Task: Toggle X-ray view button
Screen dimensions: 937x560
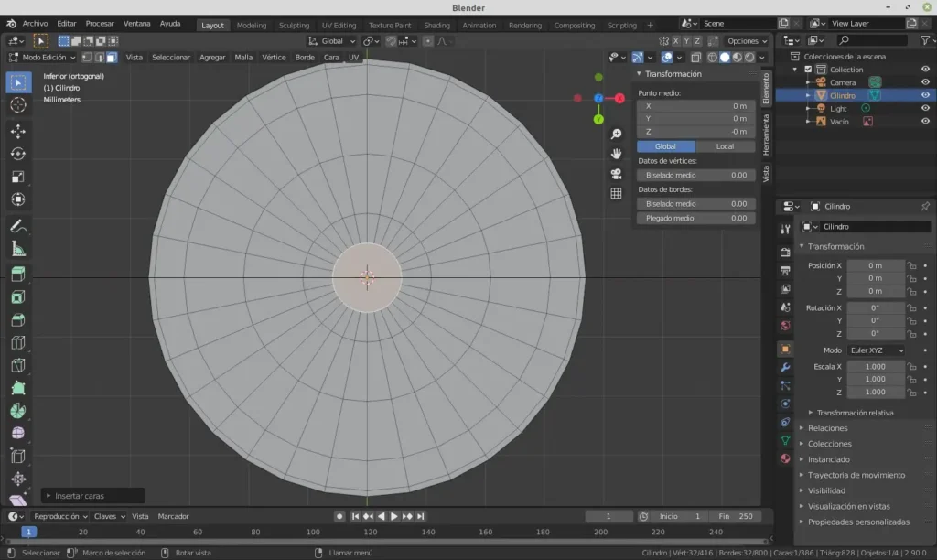Action: [695, 58]
